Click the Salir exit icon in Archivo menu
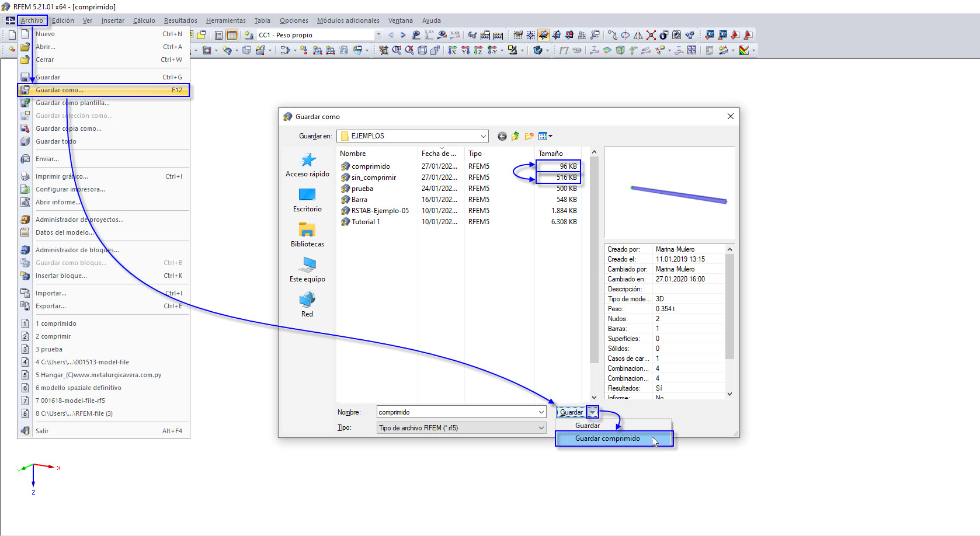The height and width of the screenshot is (536, 980). tap(25, 431)
